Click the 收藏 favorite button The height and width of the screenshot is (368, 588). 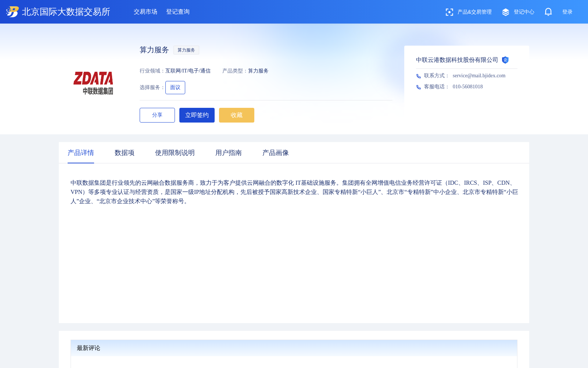[237, 115]
